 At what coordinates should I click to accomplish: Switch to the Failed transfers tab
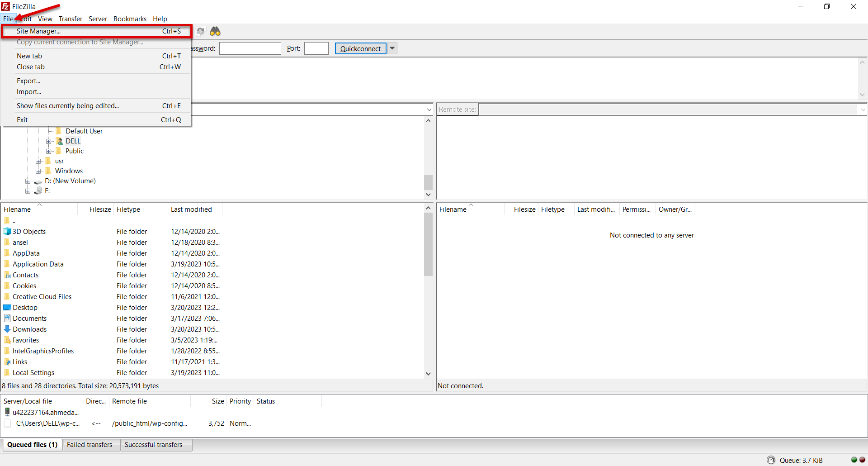point(90,445)
